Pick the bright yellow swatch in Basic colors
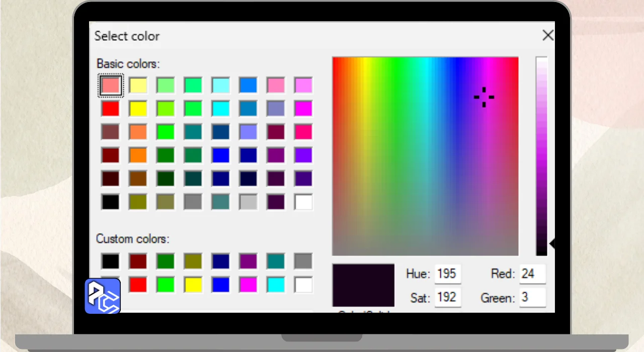 [138, 108]
